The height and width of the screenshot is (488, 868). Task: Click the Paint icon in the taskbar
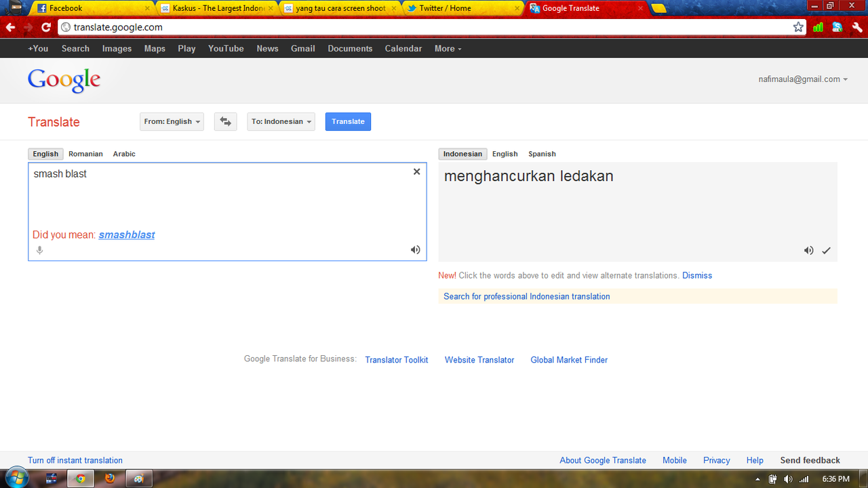tap(139, 479)
